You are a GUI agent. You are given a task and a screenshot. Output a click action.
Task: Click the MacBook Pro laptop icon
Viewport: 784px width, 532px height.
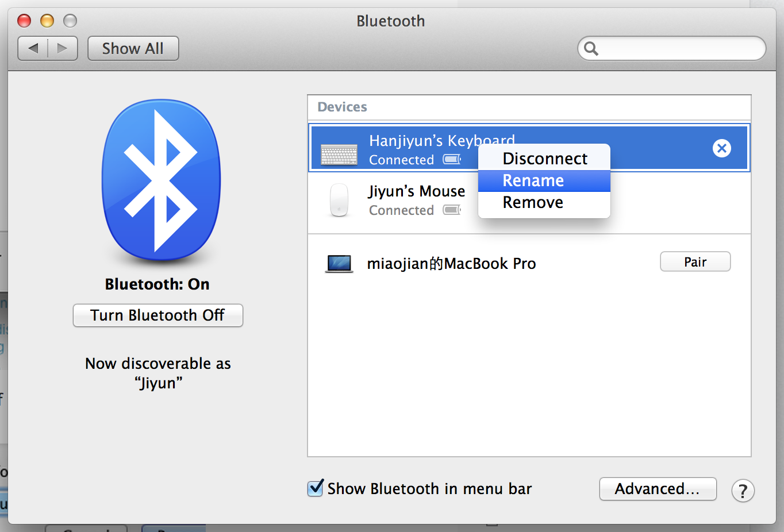coord(339,264)
